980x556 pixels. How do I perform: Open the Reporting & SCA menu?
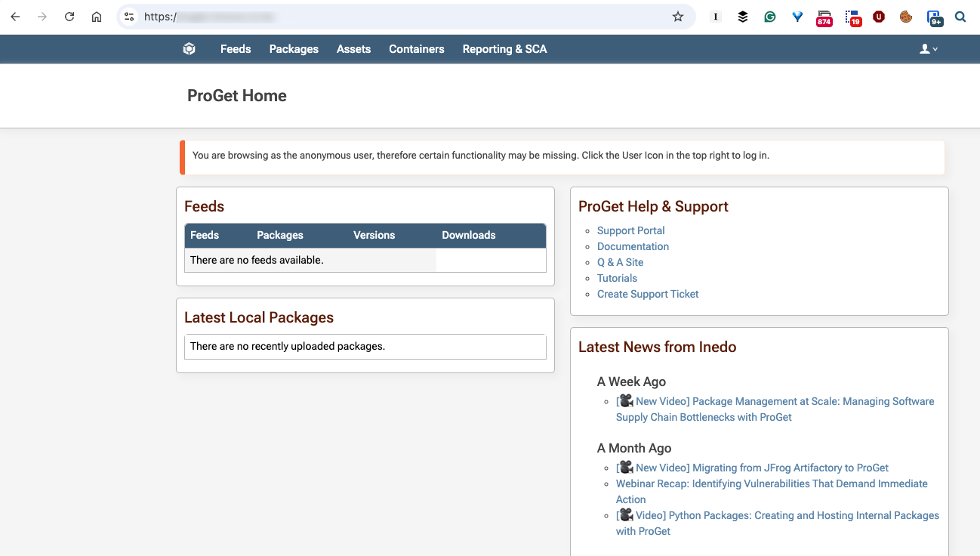pyautogui.click(x=505, y=49)
